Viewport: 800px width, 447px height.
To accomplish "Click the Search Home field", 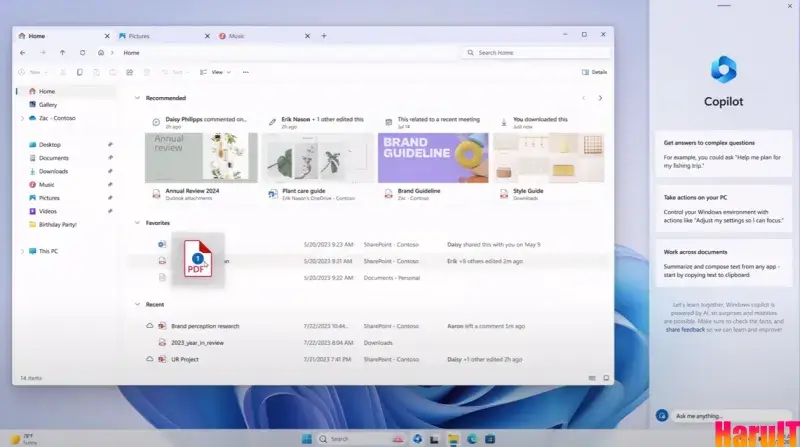I will (536, 53).
